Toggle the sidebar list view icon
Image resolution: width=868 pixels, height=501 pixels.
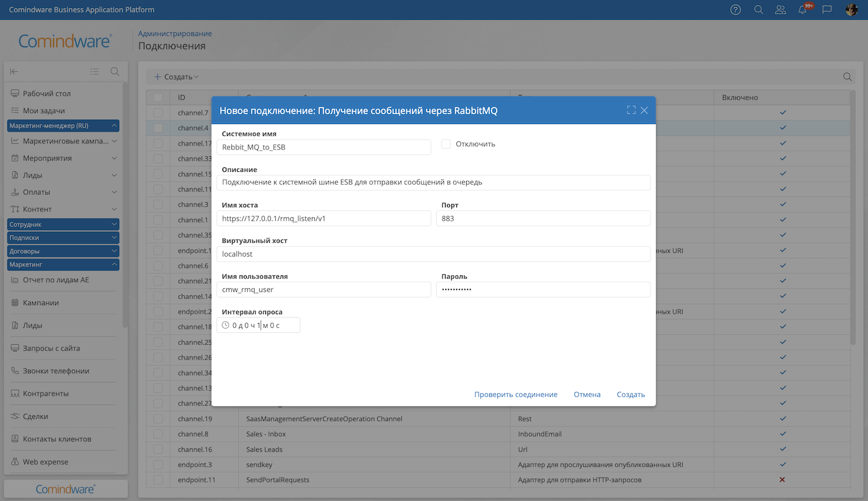[94, 71]
